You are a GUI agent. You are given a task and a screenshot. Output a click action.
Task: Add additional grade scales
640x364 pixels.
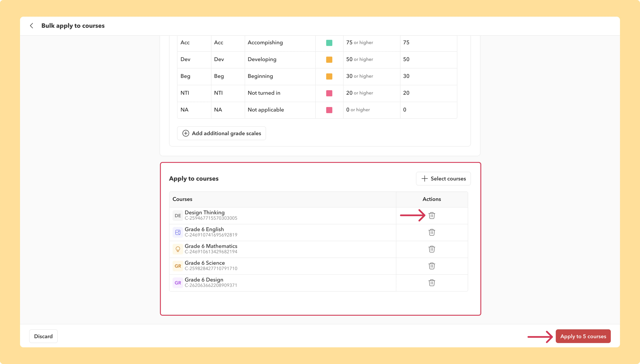pos(221,133)
